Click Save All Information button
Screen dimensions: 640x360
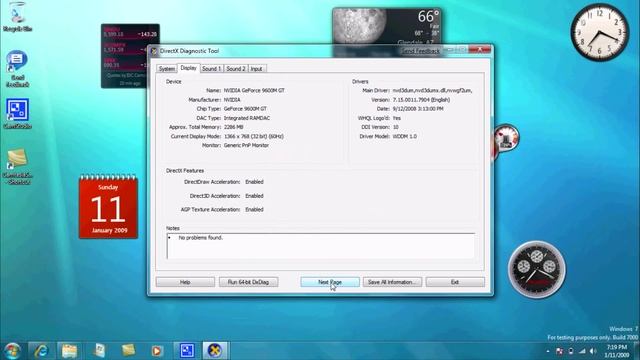coord(392,282)
